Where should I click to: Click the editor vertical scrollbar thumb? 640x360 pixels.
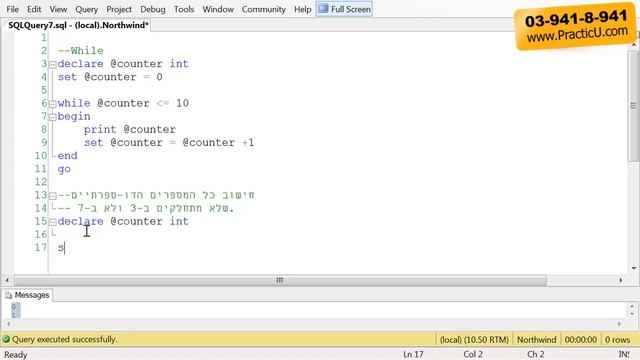pos(633,106)
